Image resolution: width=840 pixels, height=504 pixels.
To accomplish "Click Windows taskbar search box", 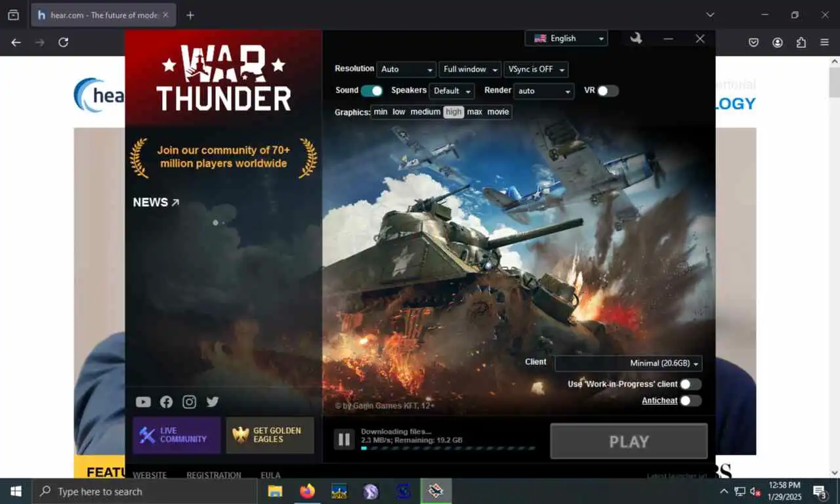I will click(x=144, y=492).
